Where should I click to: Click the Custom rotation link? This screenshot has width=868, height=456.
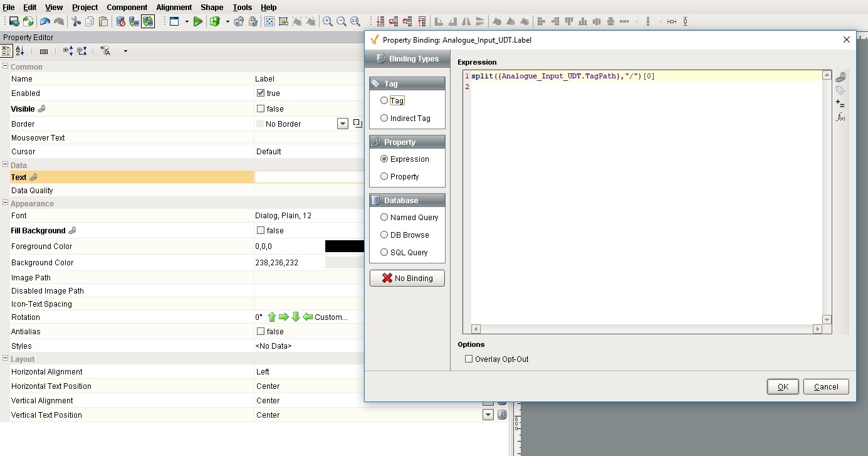[x=331, y=317]
